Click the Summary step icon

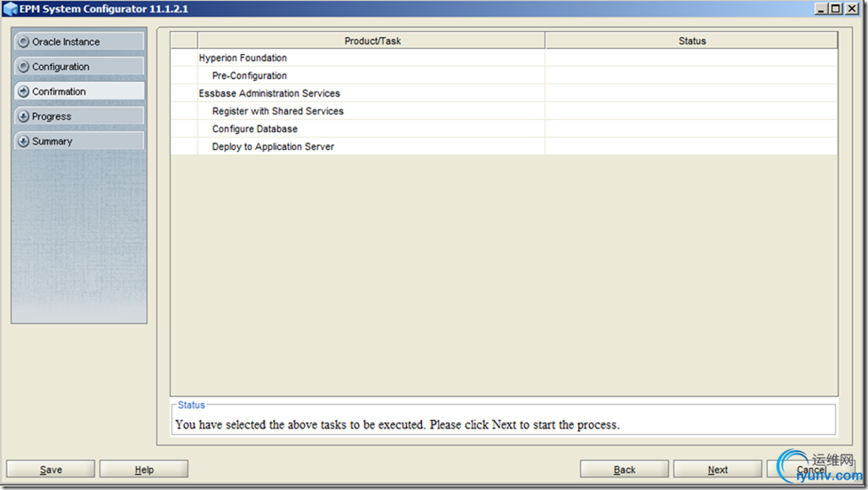pos(23,141)
